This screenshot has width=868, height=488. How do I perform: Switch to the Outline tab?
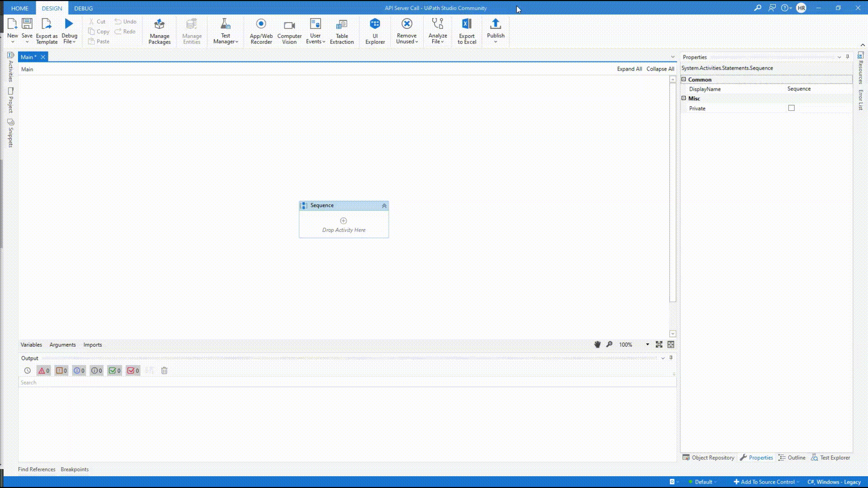coord(792,457)
